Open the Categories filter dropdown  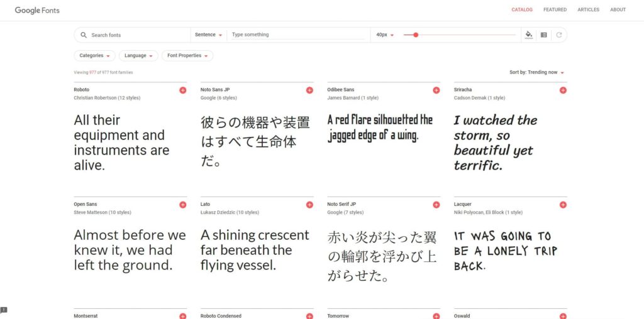pyautogui.click(x=94, y=56)
